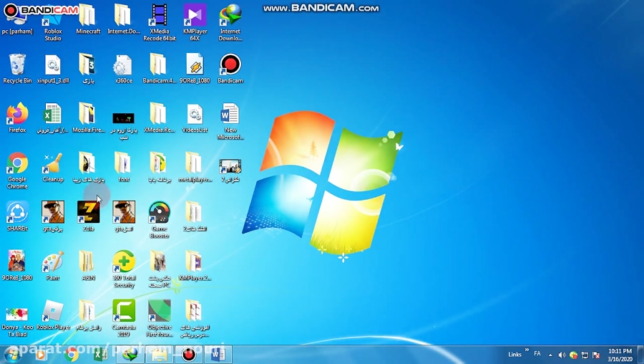644x364 pixels.
Task: Open Windows Media Player from the taskbar
Action: click(40, 354)
